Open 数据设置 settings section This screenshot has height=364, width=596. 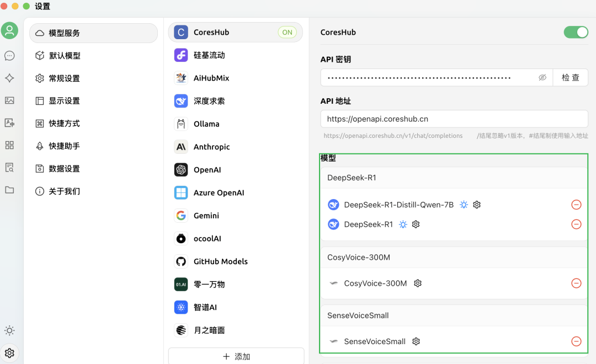[x=93, y=168]
